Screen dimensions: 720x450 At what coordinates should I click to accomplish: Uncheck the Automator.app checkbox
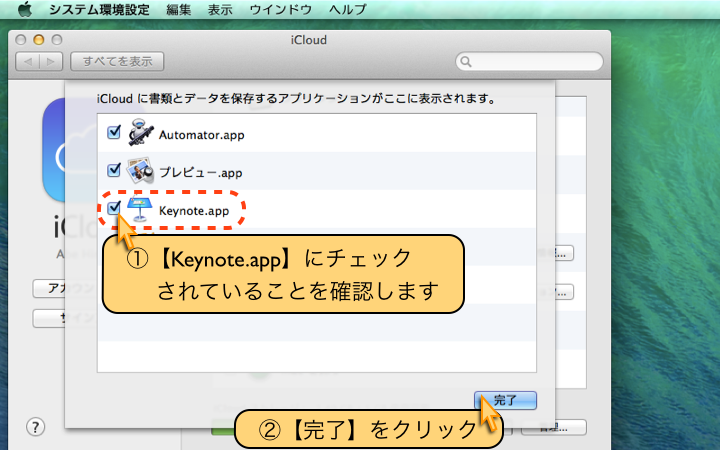point(114,132)
